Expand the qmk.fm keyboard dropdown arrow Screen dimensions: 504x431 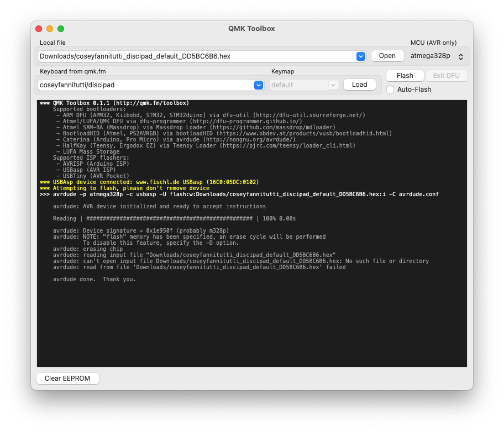click(x=259, y=85)
